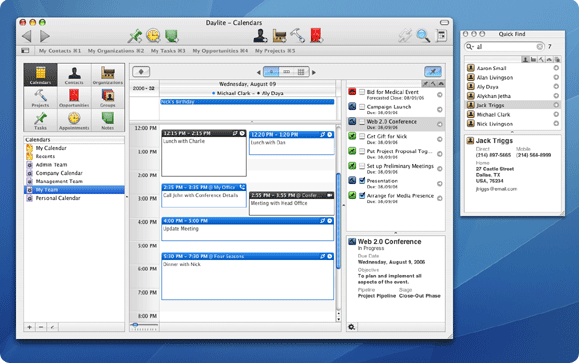
Task: Select day view in the view switcher
Action: [271, 72]
